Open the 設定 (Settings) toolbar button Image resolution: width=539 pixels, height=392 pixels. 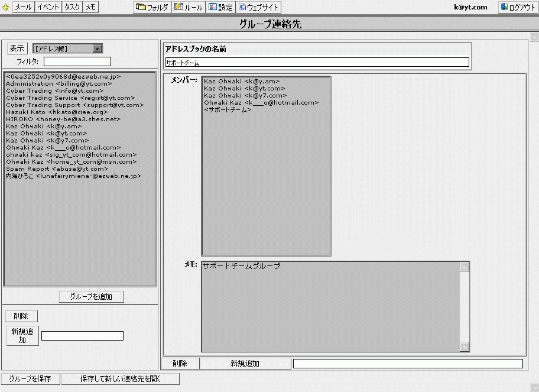click(220, 8)
